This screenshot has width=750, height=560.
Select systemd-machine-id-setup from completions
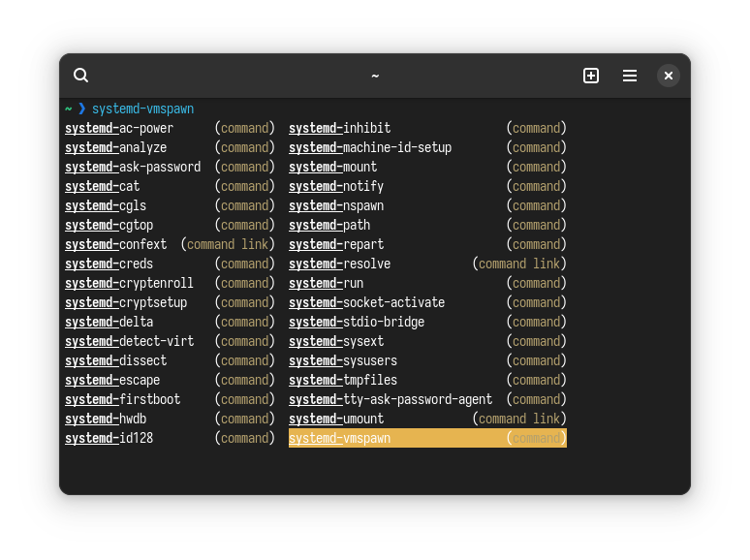[x=370, y=147]
